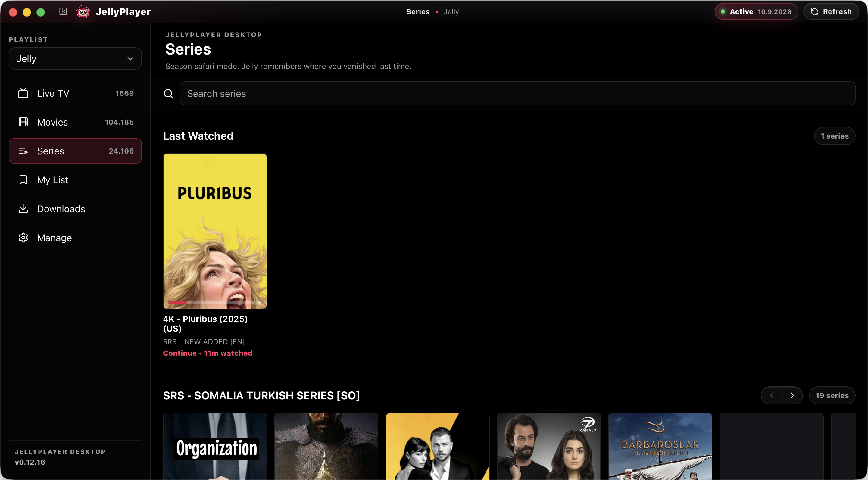Click the 24.106 Series count
Image resolution: width=868 pixels, height=480 pixels.
121,151
